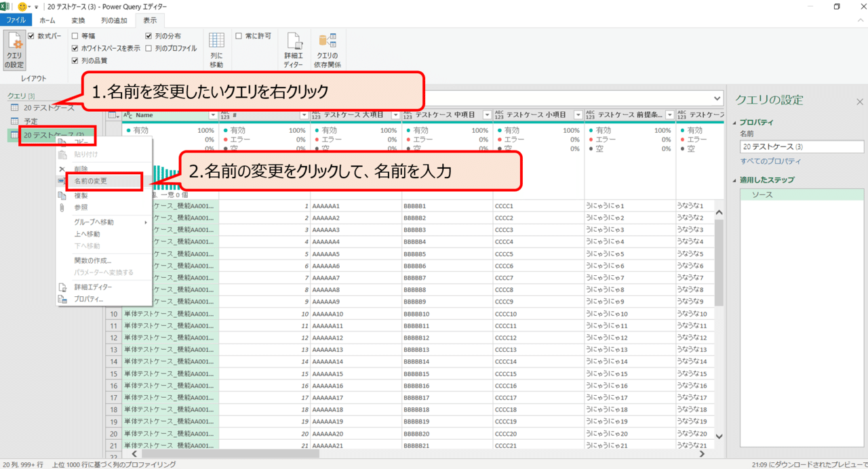Choose 関数の作成... in the context menu

(104, 260)
